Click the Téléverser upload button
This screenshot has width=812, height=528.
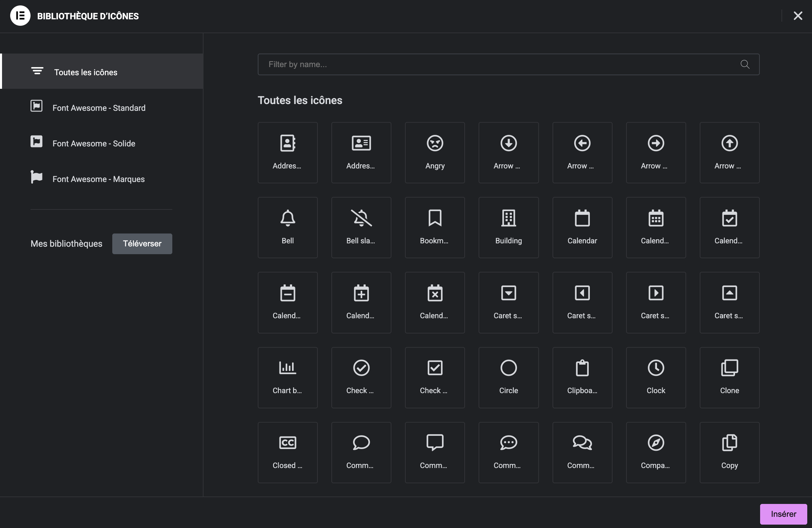coord(142,243)
